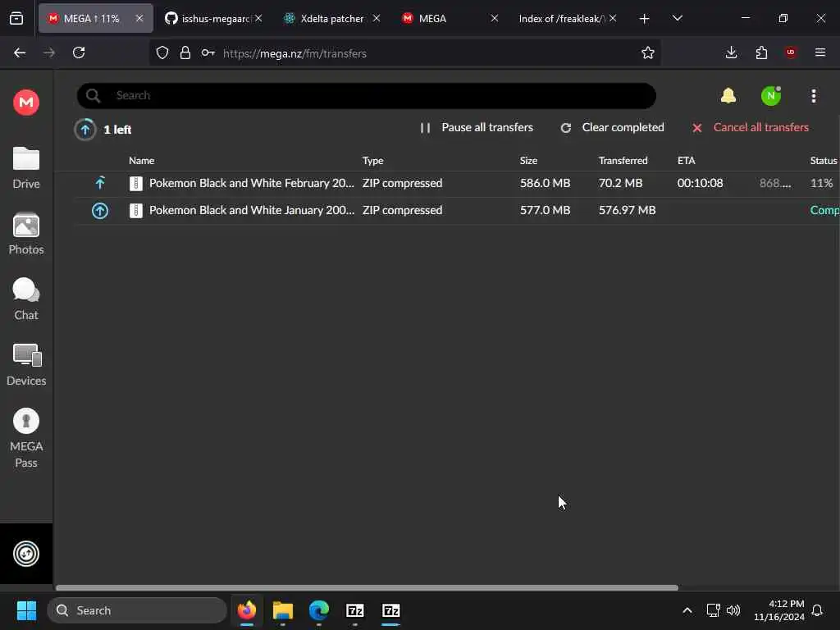This screenshot has width=840, height=630.
Task: Open Photos in the sidebar
Action: click(26, 234)
